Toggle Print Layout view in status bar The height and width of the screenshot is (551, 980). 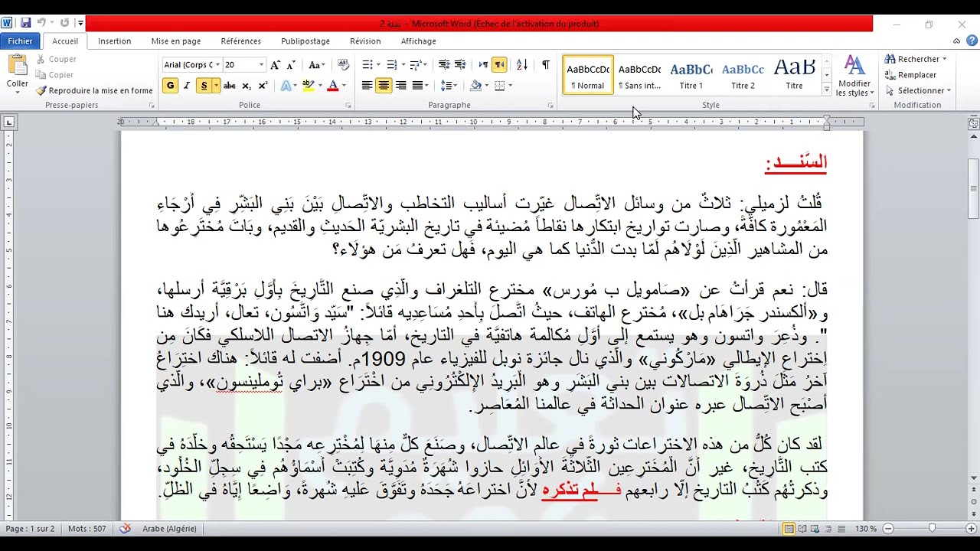[789, 529]
